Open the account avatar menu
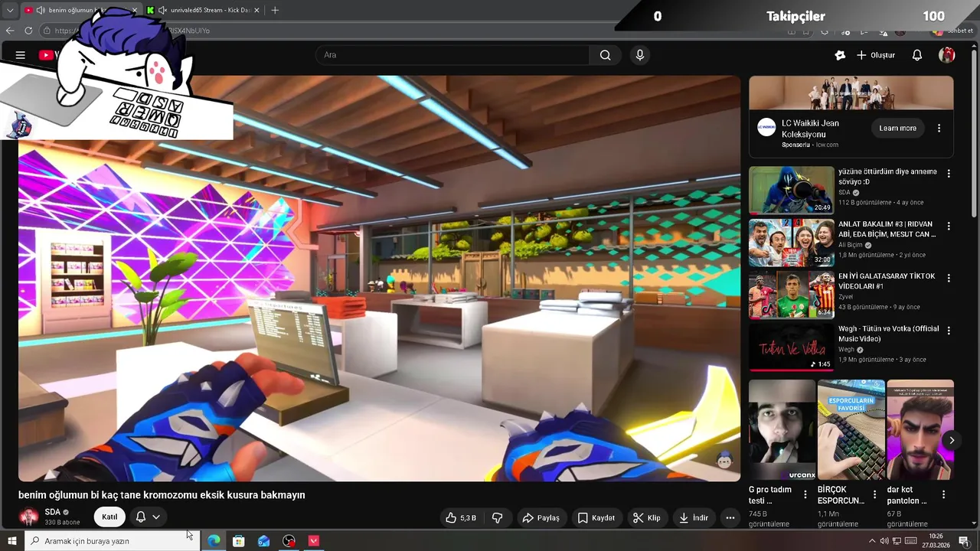Image resolution: width=980 pixels, height=551 pixels. pyautogui.click(x=947, y=55)
